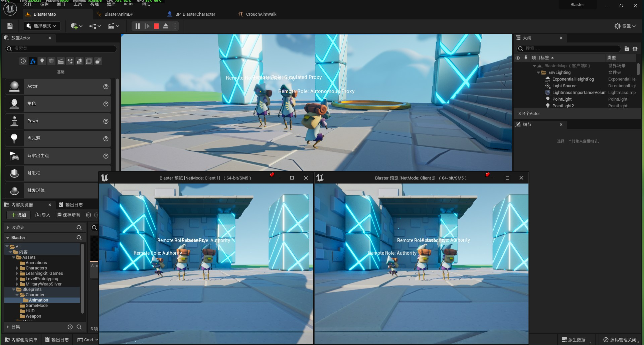This screenshot has height=345, width=644.
Task: Collapse the Blaster section header
Action: tap(7, 238)
